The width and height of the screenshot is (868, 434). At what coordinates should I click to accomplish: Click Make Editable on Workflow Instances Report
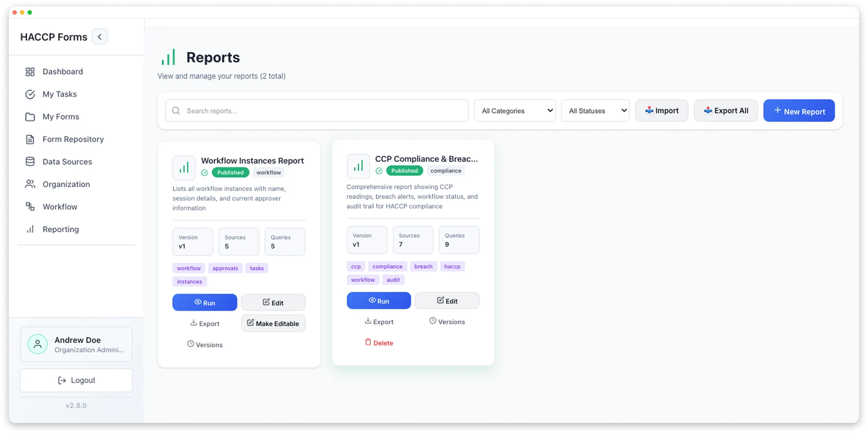pyautogui.click(x=273, y=323)
